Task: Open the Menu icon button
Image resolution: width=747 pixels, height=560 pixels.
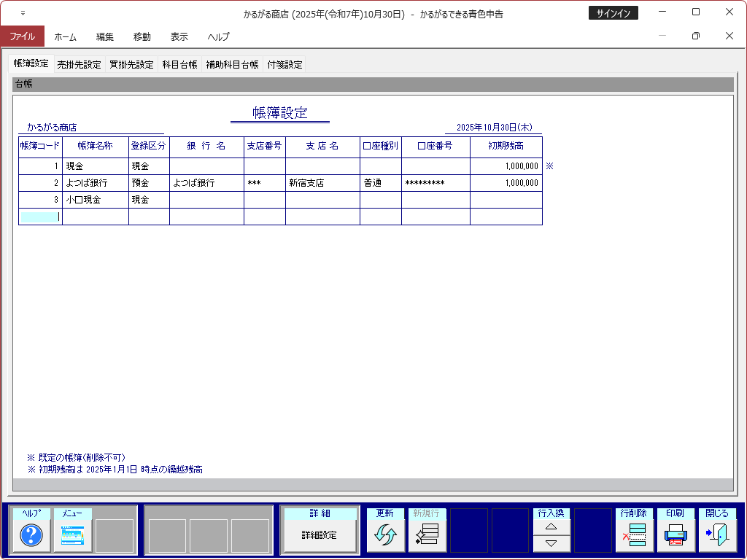Action: click(73, 536)
